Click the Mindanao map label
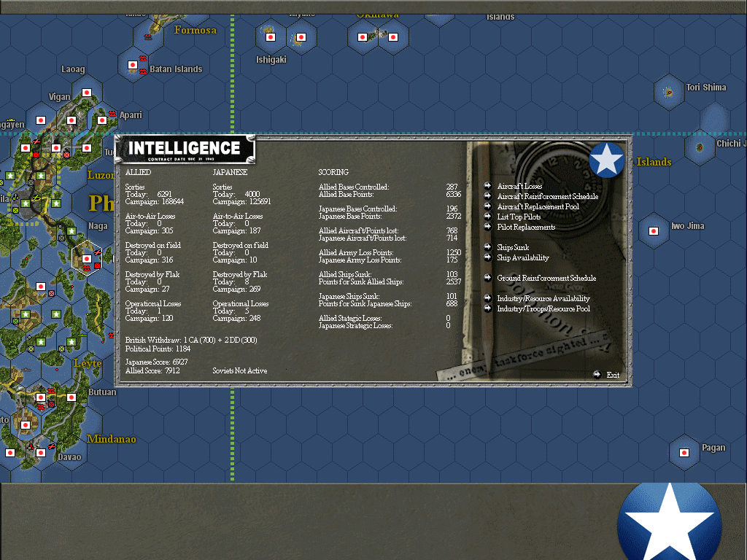 pos(112,439)
